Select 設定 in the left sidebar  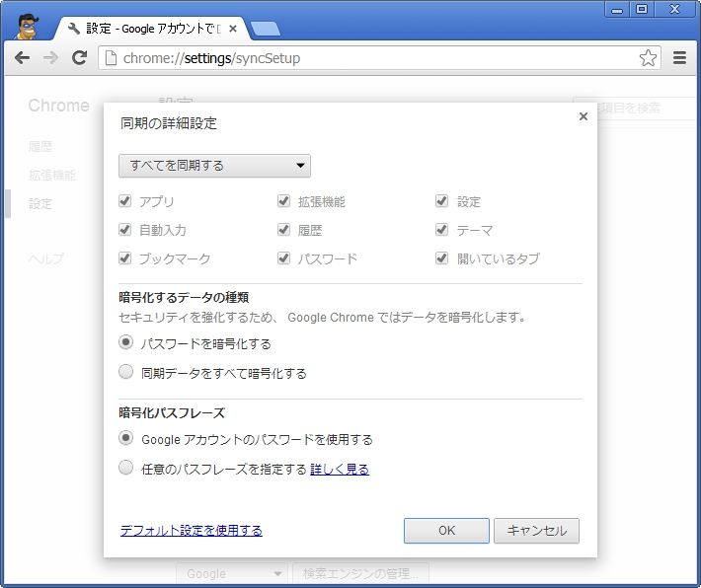(x=40, y=204)
